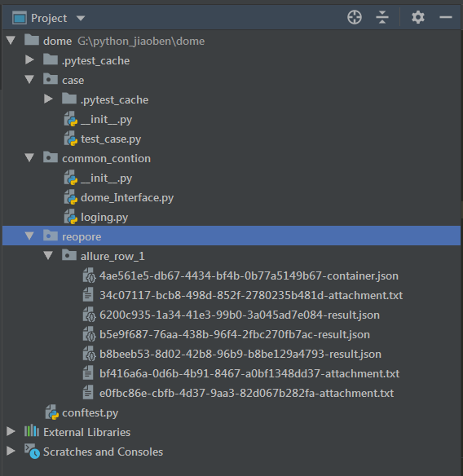Viewport: 463px width, 476px height.
Task: Click the Python icon beside conftest.py
Action: pyautogui.click(x=52, y=412)
